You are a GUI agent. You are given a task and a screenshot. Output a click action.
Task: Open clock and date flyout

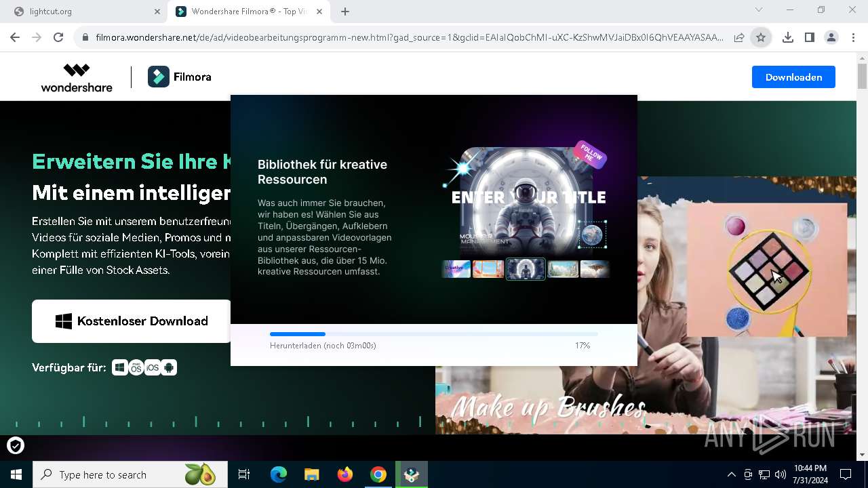(x=810, y=474)
